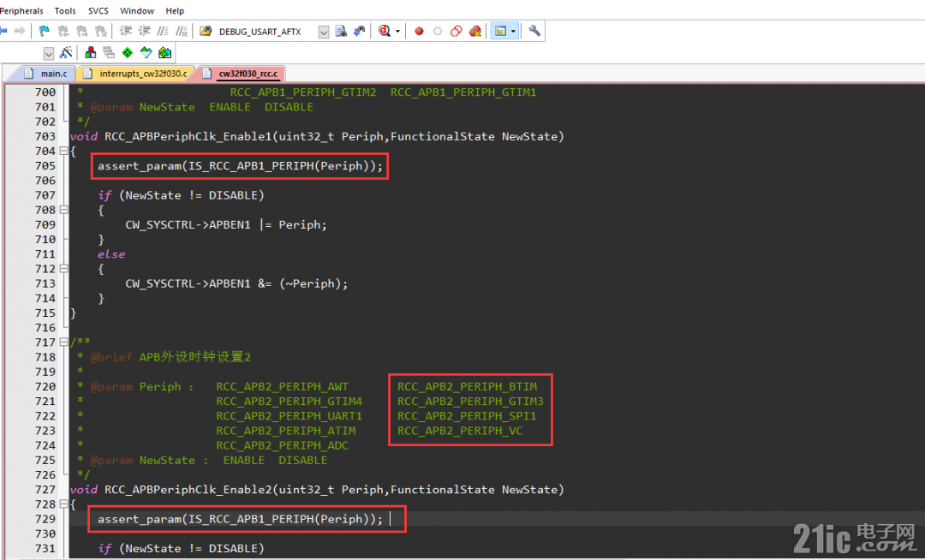Click the RCC_APB2_PERIPH_BTIM comment text
Viewport: 925px width, 560px height.
(468, 387)
